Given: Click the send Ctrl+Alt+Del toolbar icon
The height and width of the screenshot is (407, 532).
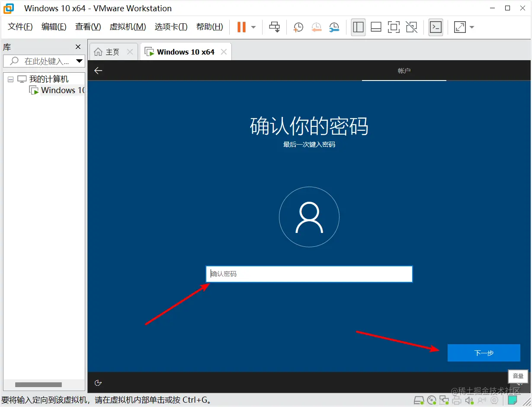Looking at the screenshot, I should 274,27.
